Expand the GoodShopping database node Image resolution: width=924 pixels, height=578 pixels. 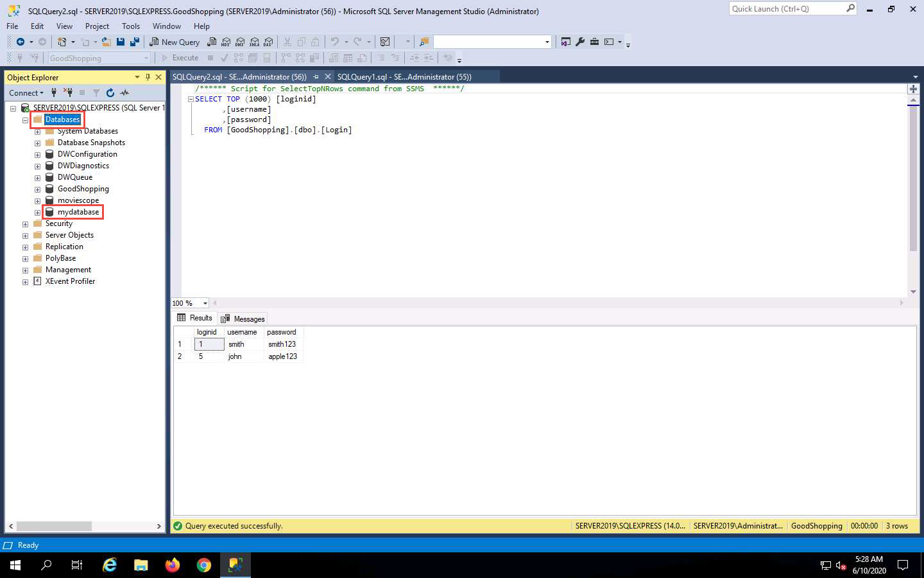37,189
